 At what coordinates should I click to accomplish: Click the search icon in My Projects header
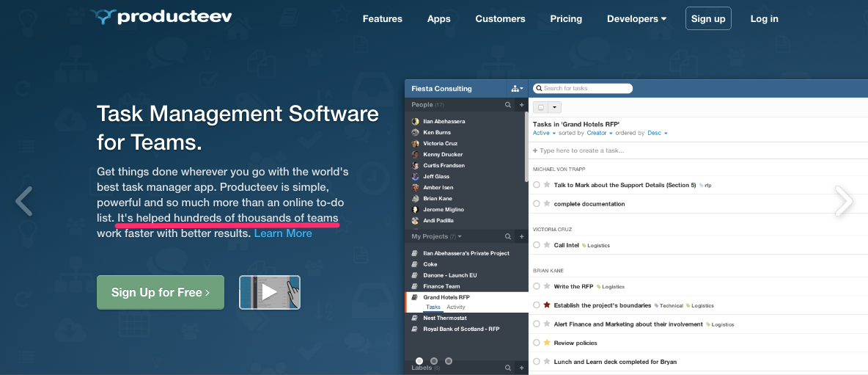pos(507,236)
